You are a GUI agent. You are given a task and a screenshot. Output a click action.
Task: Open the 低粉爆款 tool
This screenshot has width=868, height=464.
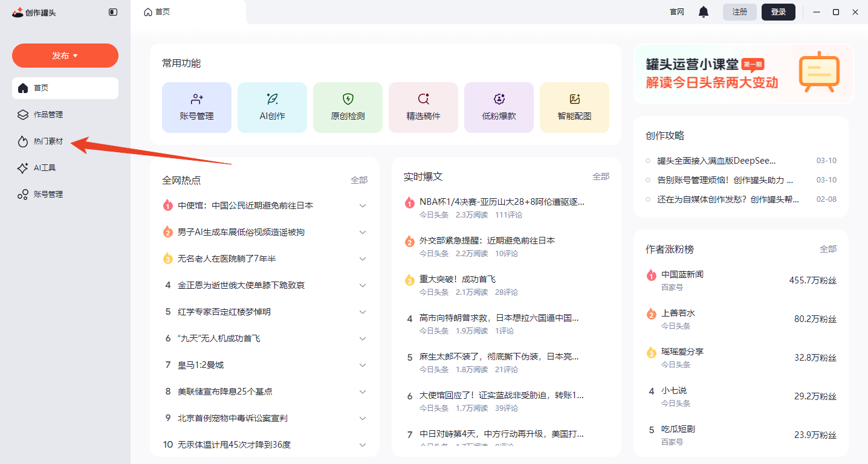499,107
